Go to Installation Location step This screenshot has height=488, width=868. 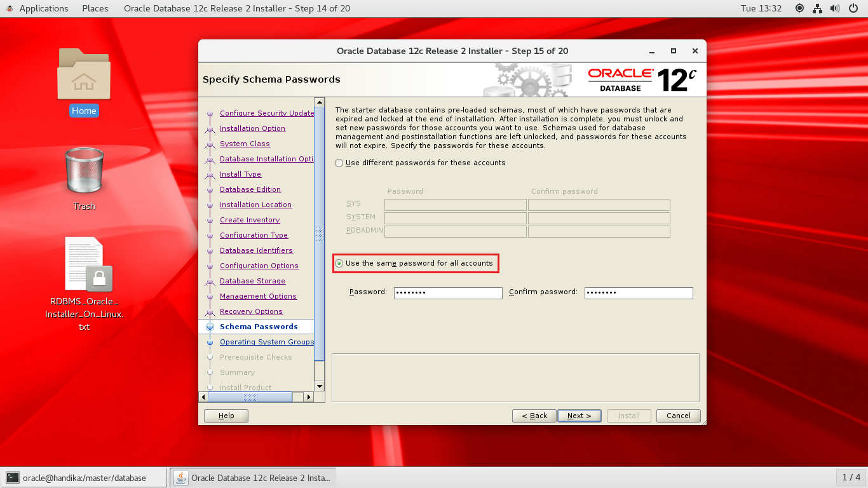[255, 205]
